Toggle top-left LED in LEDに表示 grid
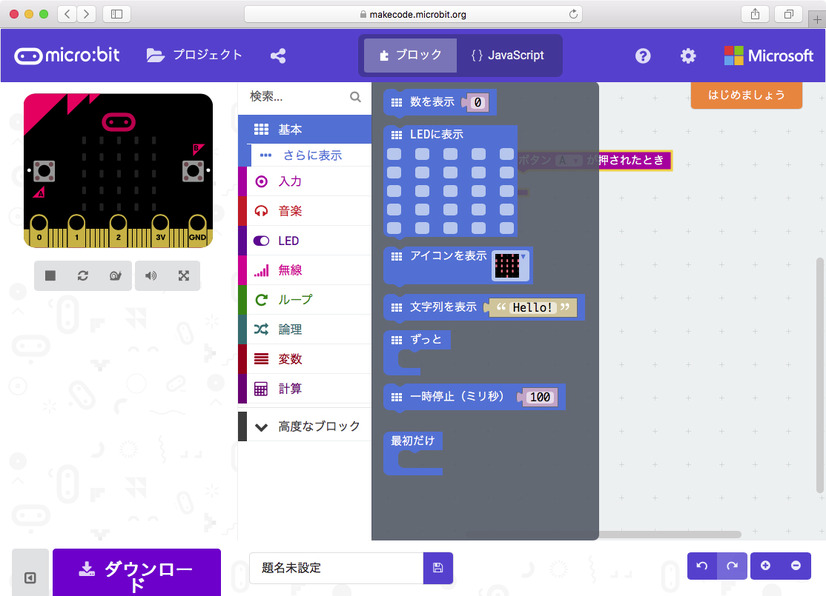 click(x=394, y=154)
